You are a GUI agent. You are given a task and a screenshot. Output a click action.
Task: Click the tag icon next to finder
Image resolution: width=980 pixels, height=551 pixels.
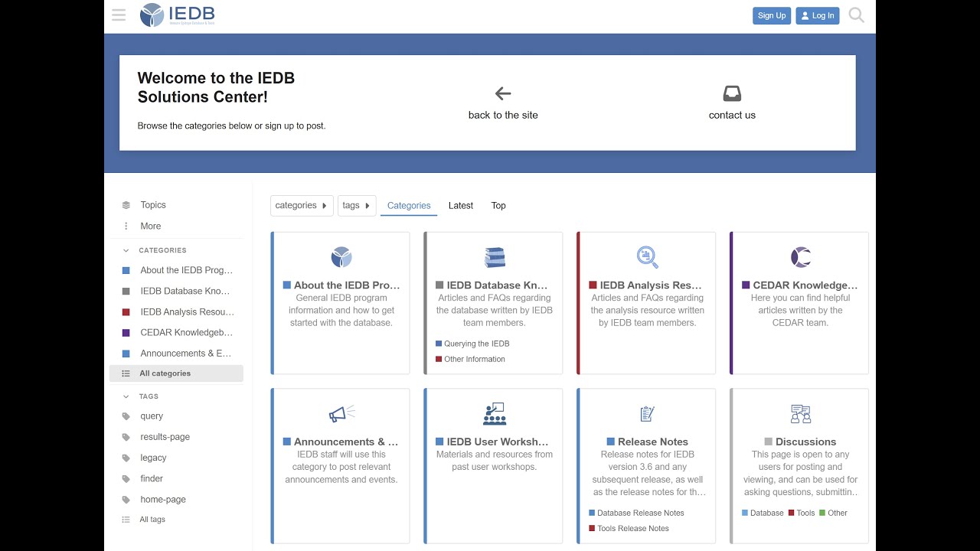pos(126,478)
